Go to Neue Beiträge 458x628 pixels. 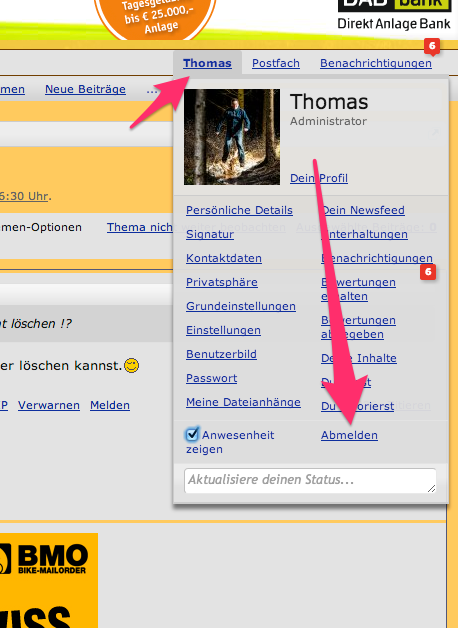point(85,89)
